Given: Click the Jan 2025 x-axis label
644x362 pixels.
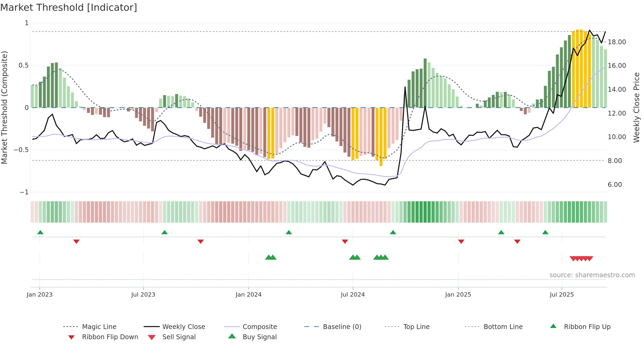Looking at the screenshot, I should pos(458,294).
